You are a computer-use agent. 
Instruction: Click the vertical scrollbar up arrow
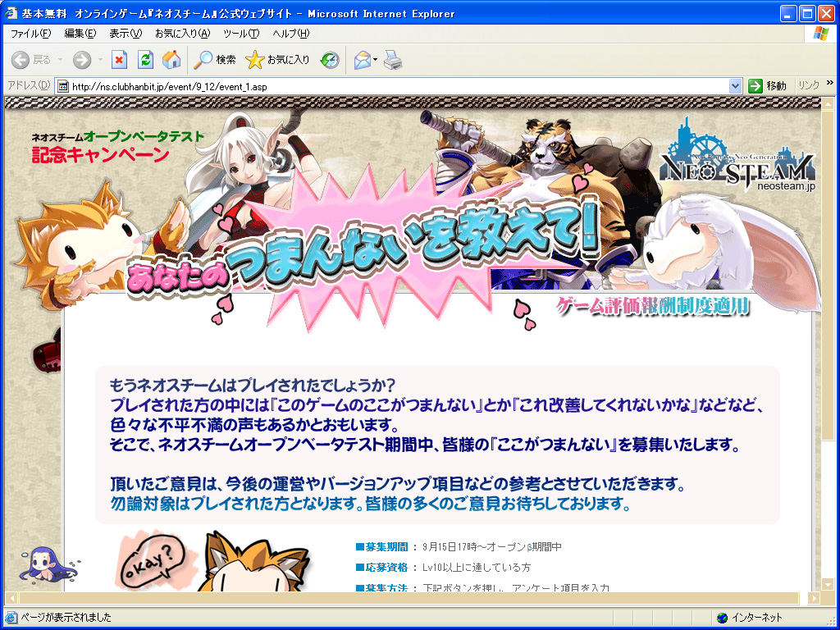[829, 103]
